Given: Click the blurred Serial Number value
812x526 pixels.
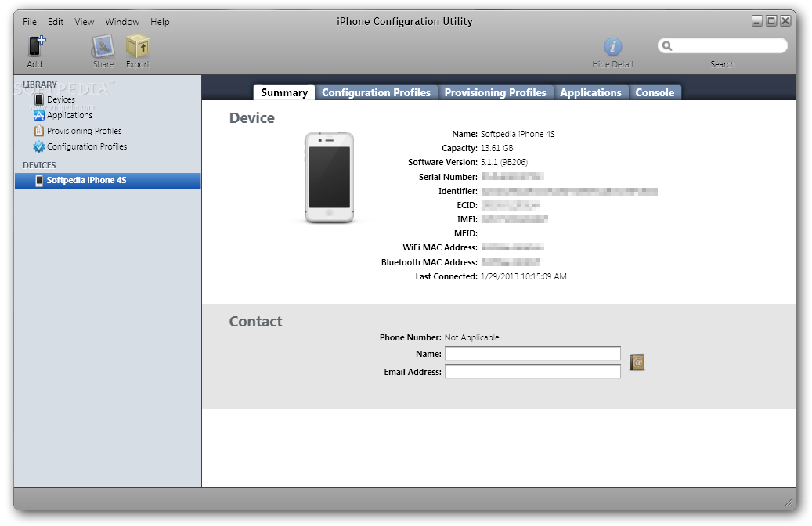Looking at the screenshot, I should tap(512, 177).
